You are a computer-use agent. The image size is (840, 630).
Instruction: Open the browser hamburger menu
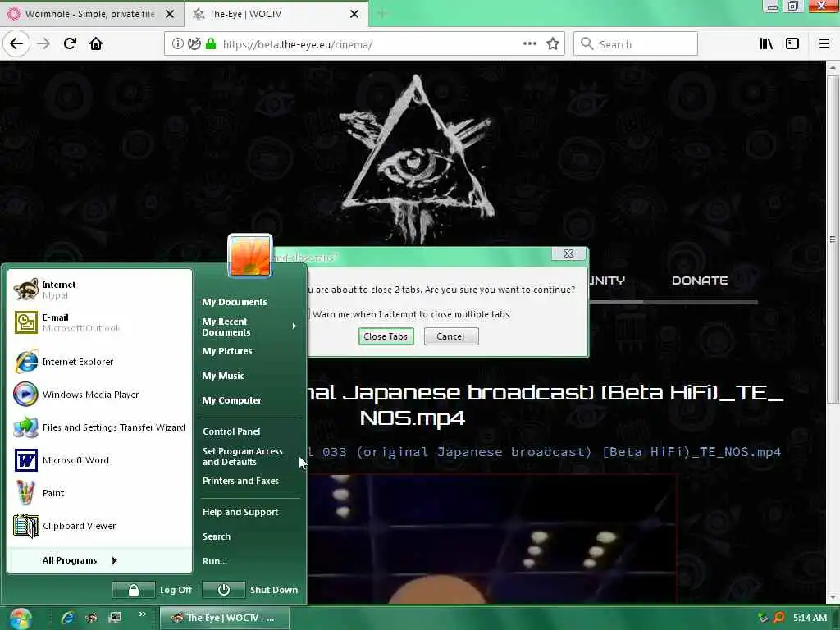tap(824, 44)
